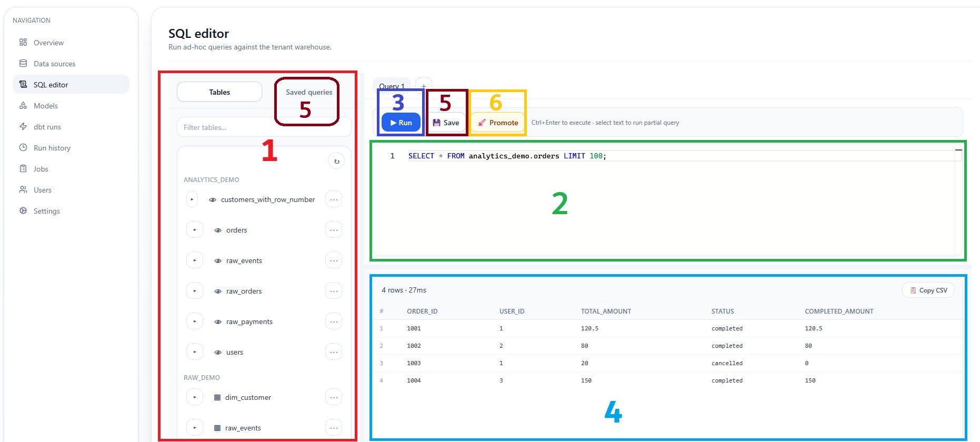Expand the customers_with_row_number columns
The width and height of the screenshot is (980, 442).
(192, 199)
